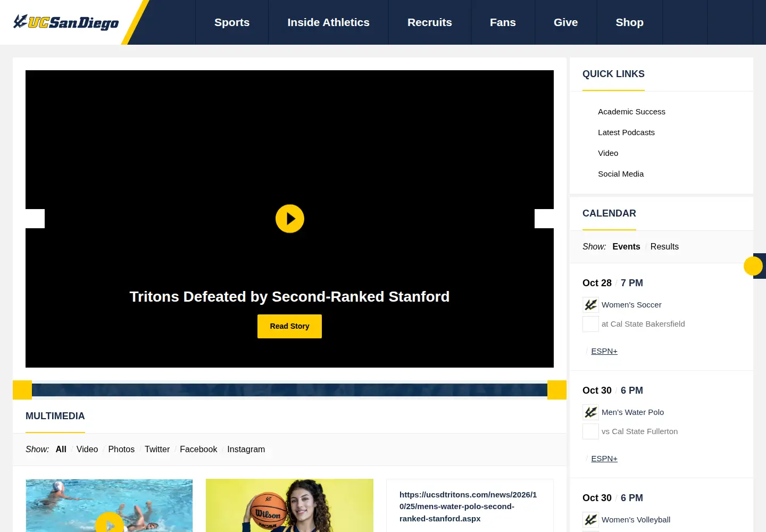Filter multimedia by Instagram
766x532 pixels.
(246, 450)
